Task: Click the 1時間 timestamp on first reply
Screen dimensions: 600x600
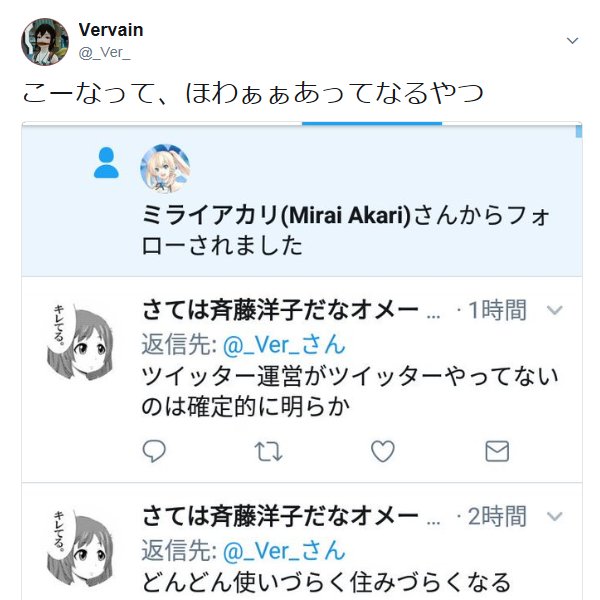Action: (x=497, y=310)
